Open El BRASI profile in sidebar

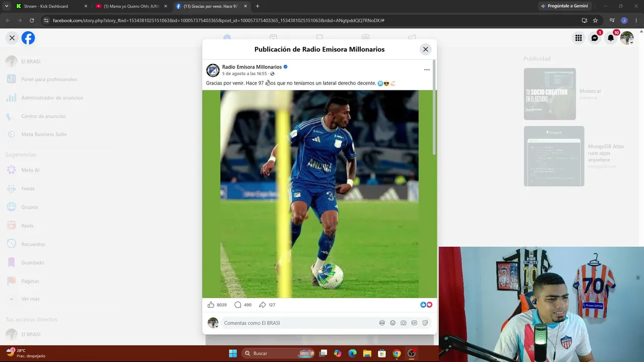(30, 61)
